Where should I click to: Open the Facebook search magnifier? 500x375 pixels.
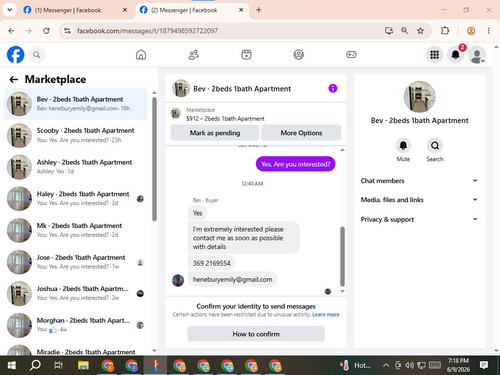[37, 55]
